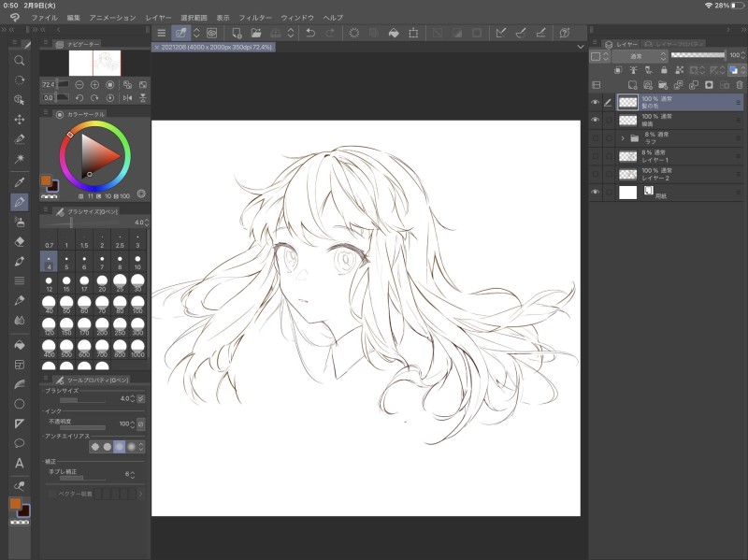The image size is (748, 560).
Task: Select the magnifier Zoom tool
Action: pos(20,60)
